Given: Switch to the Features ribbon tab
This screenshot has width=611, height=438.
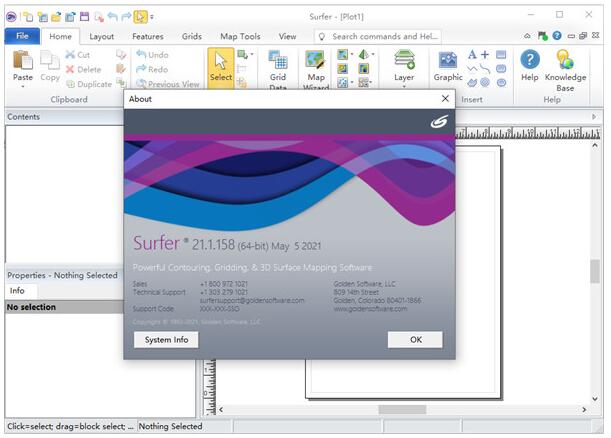Looking at the screenshot, I should coord(147,36).
